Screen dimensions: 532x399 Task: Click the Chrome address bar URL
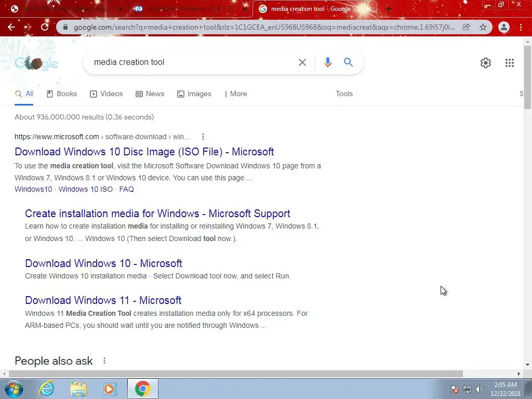[264, 27]
